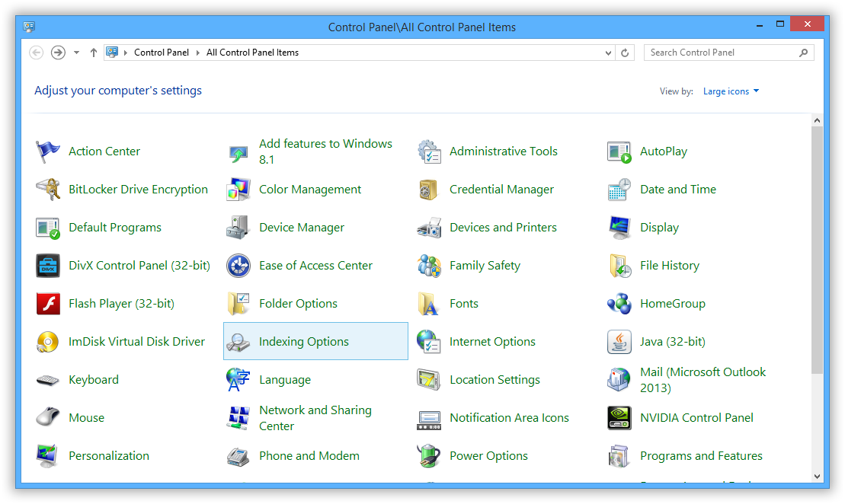
Task: Click the Date and Time calendar icon
Action: point(619,190)
